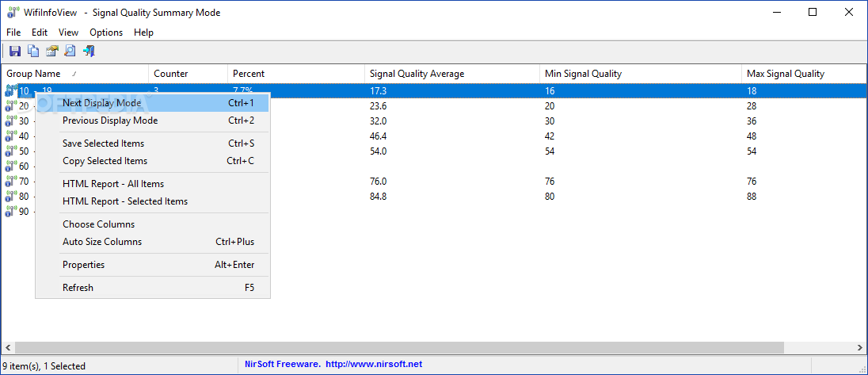The width and height of the screenshot is (868, 375).
Task: Click max signal quality value 28
Action: [x=752, y=105]
